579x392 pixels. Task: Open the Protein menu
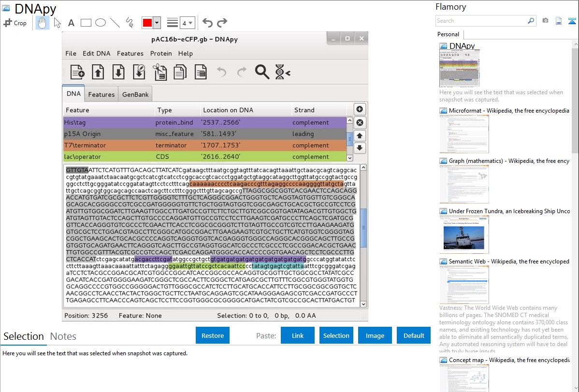[x=161, y=54]
